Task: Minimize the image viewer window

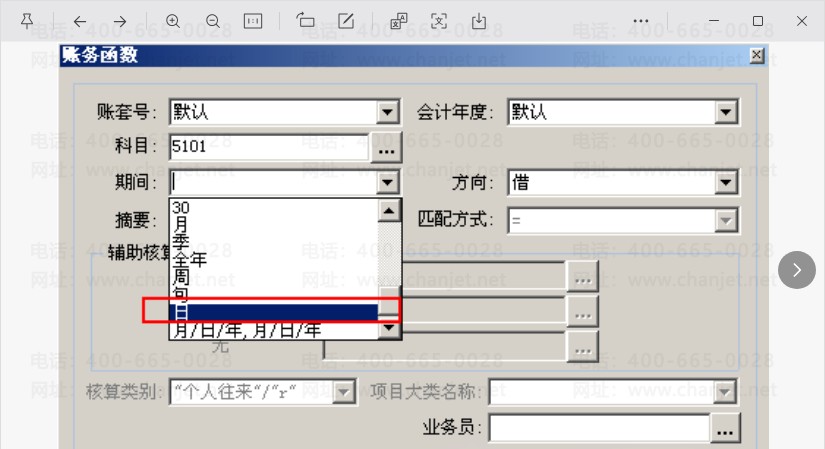Action: 713,21
